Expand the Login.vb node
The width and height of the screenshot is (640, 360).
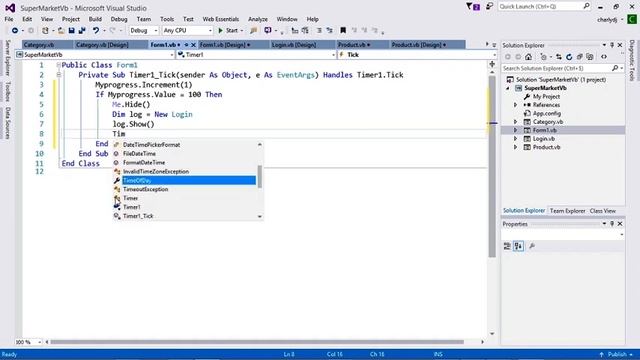515,139
